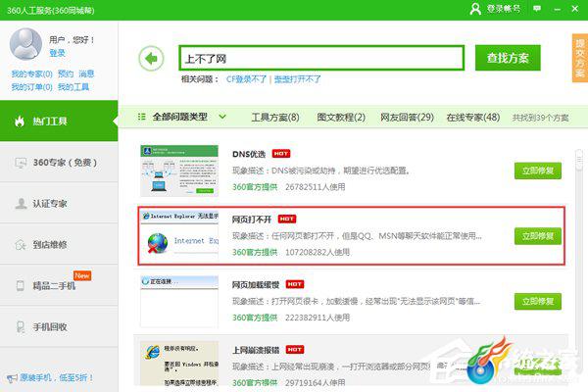Click HOT badge next to 上网崩溃报错
This screenshot has width=588, height=392.
coord(295,349)
